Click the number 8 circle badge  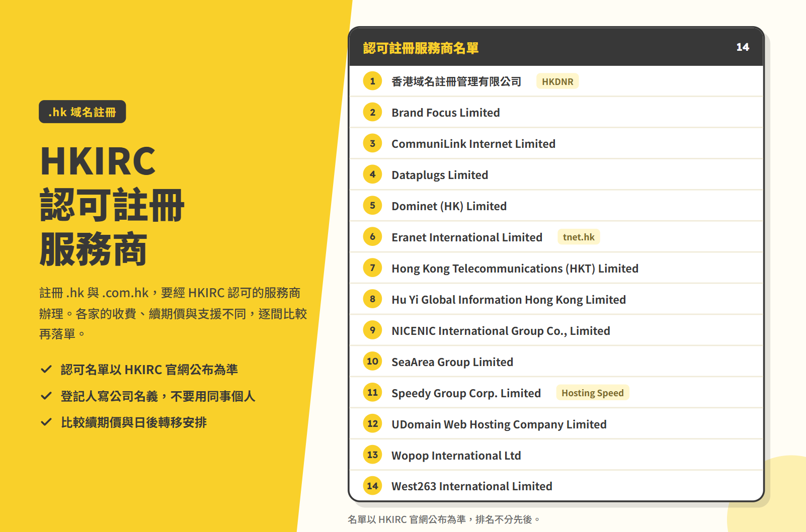tap(372, 299)
